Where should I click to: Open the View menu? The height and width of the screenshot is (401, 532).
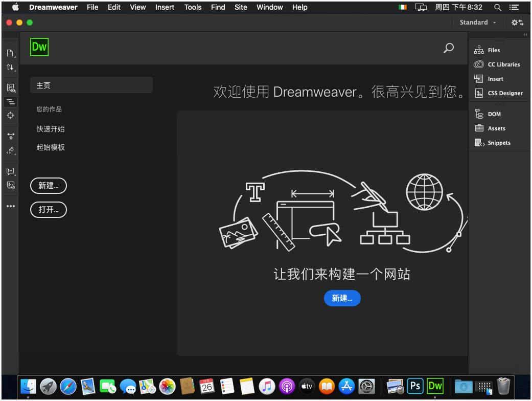pyautogui.click(x=138, y=7)
